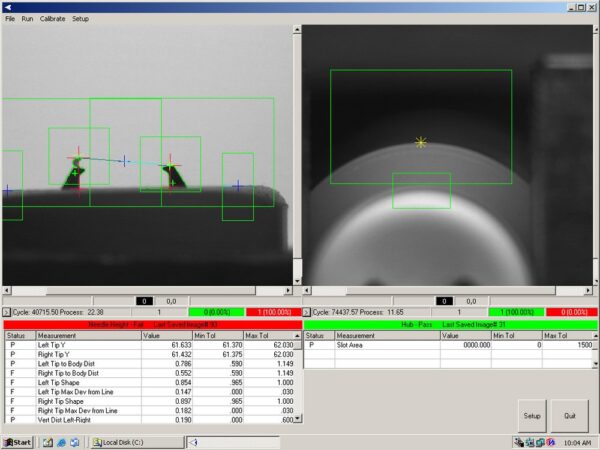
Task: Click the 0.552 value cell
Action: 167,373
